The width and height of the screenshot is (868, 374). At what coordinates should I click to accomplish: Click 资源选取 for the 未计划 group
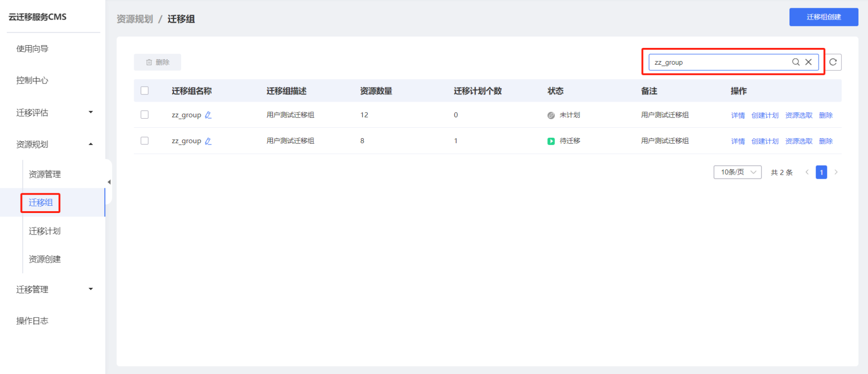pos(799,115)
